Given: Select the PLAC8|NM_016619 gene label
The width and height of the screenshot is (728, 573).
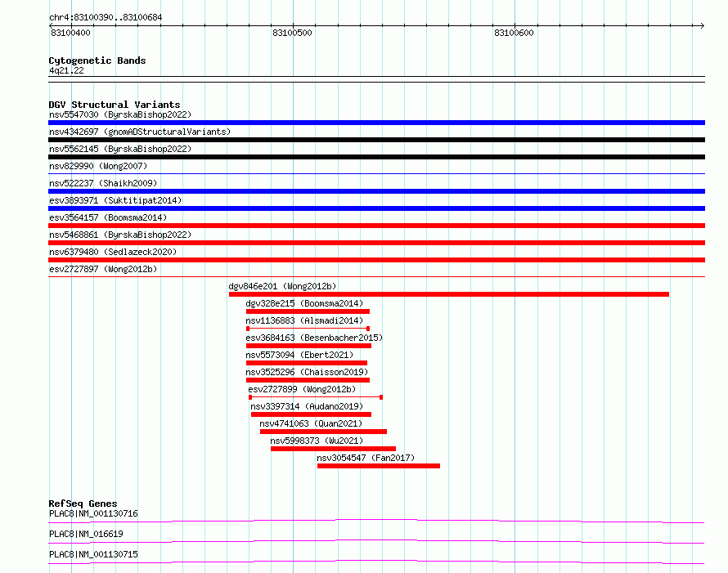Looking at the screenshot, I should (86, 534).
